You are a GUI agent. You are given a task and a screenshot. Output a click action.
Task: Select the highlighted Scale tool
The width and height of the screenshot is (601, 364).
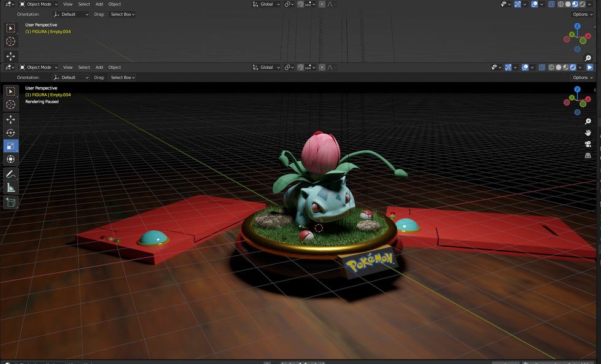[10, 146]
